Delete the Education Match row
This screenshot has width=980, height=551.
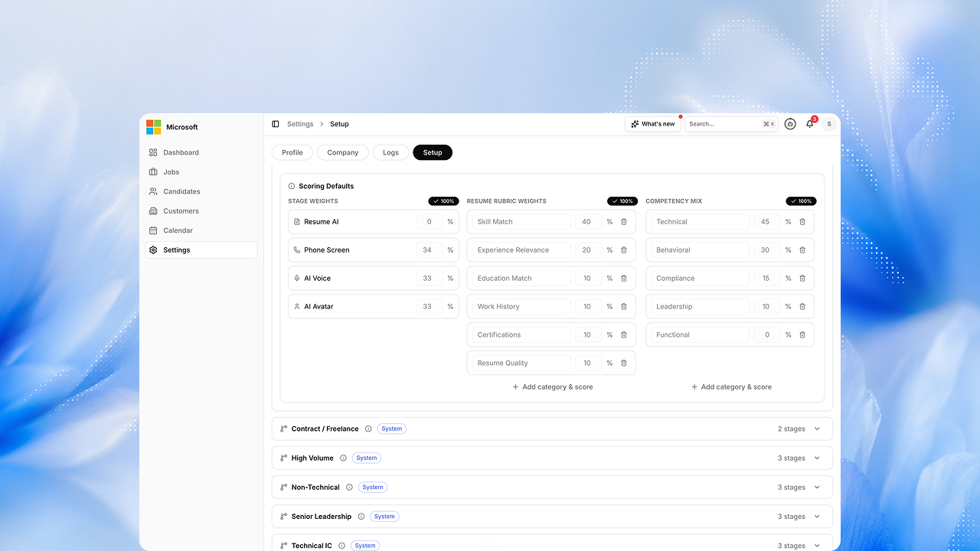(624, 279)
